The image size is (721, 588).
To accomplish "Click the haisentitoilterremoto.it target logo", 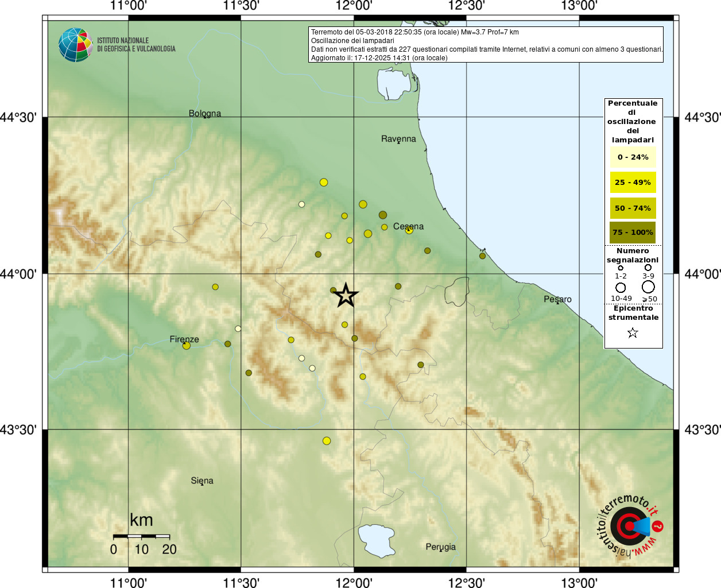I will tap(630, 526).
